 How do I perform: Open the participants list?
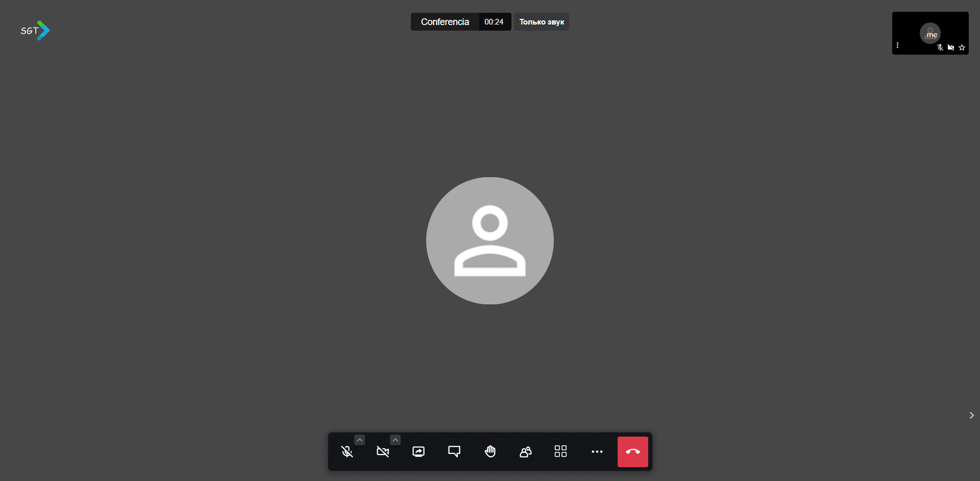click(526, 452)
